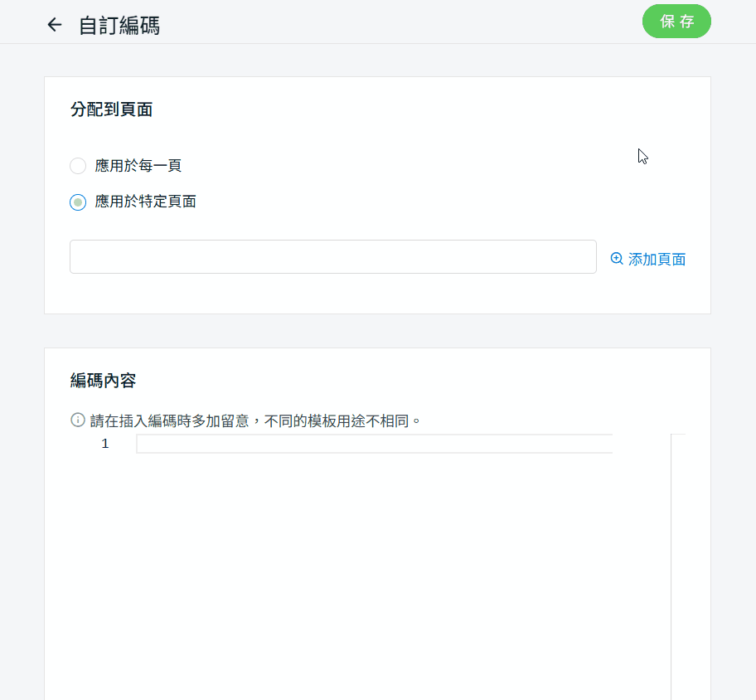This screenshot has height=700, width=756.
Task: Click the 編碼內容 section heading
Action: (104, 381)
